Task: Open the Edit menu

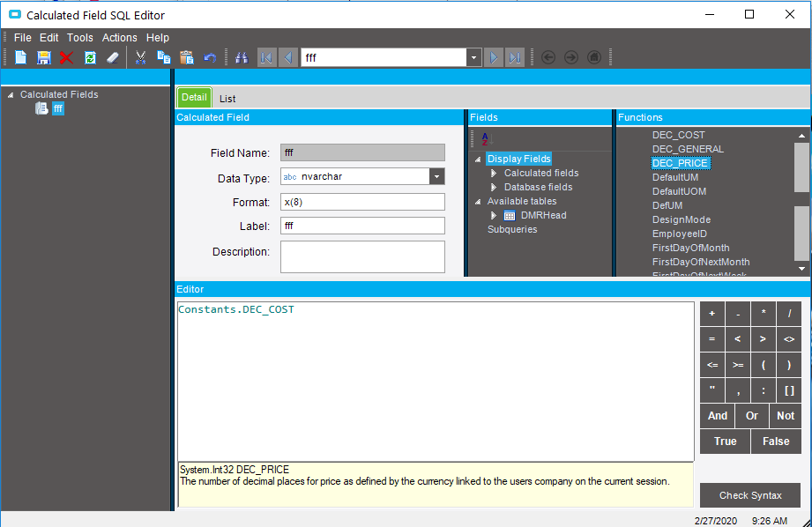Action: (x=48, y=38)
